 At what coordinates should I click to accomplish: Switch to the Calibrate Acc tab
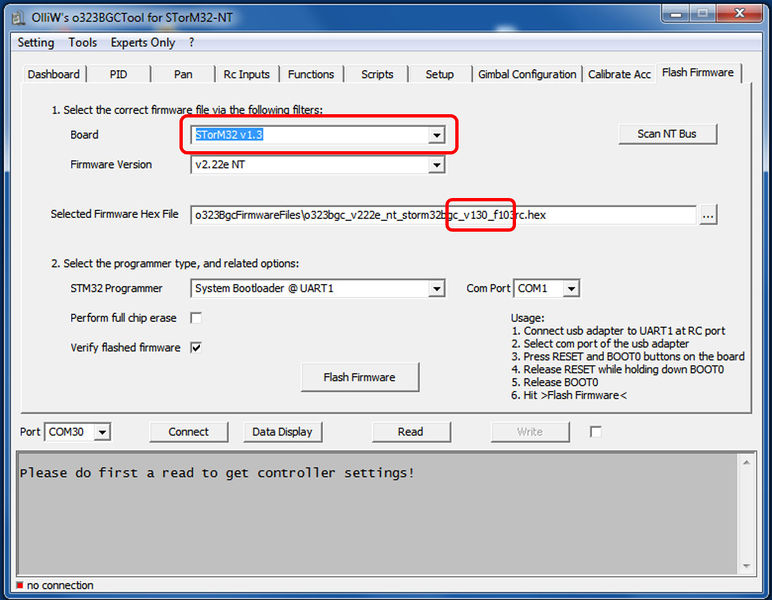619,74
